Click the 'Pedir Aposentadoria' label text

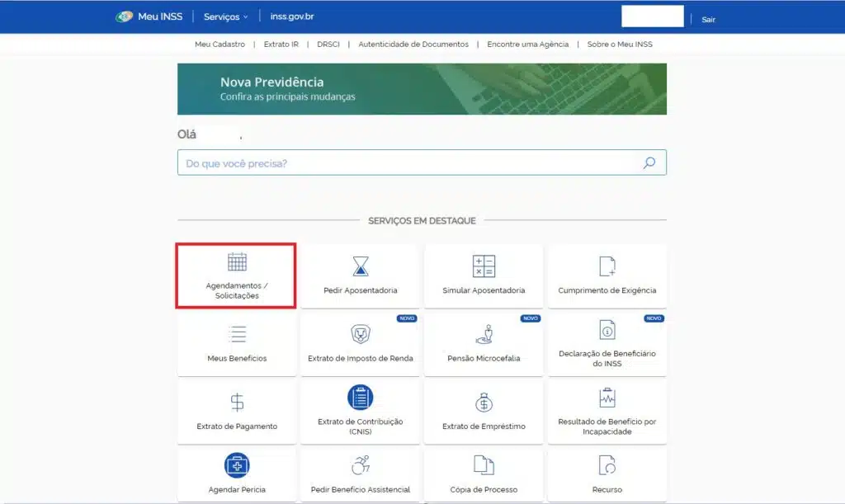point(360,290)
